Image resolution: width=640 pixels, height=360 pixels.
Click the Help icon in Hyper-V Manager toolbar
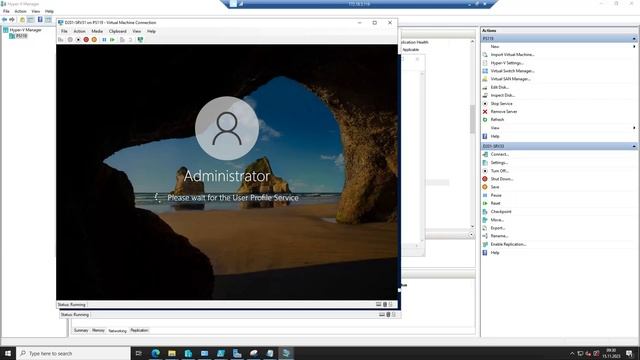(x=40, y=20)
